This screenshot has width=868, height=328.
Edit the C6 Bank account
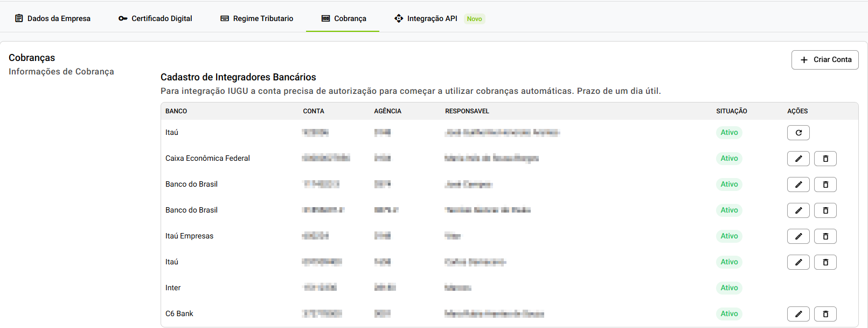798,314
